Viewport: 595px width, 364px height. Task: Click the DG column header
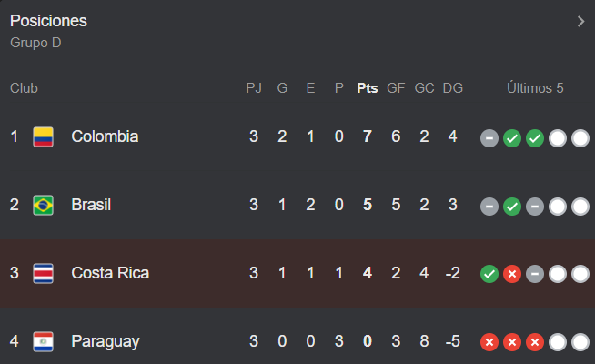coord(453,88)
